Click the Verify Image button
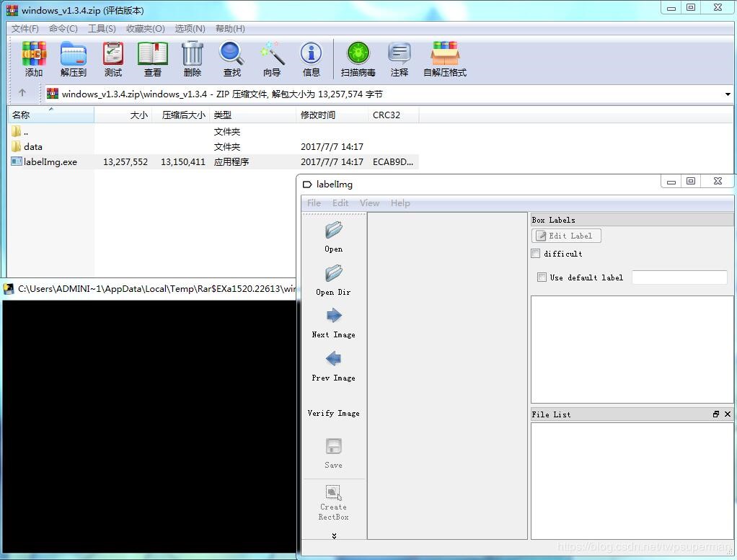 point(333,413)
